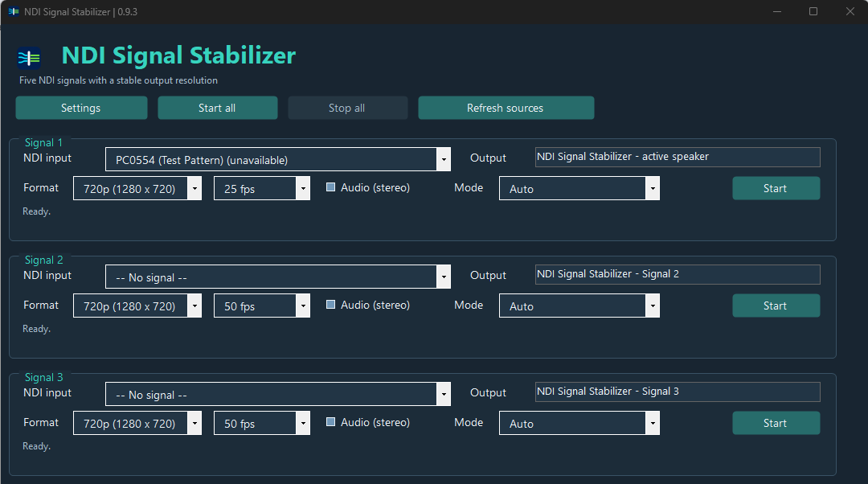Click the Signal 1 'Ready.' status text

coord(36,211)
